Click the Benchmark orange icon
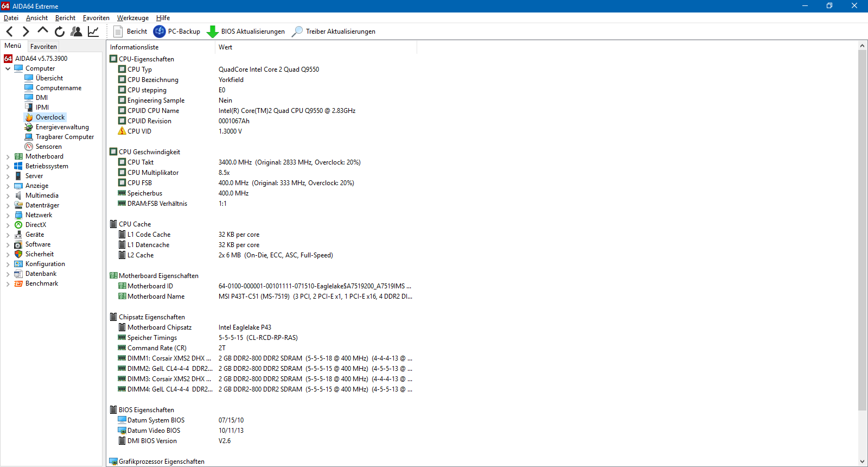 pos(18,283)
